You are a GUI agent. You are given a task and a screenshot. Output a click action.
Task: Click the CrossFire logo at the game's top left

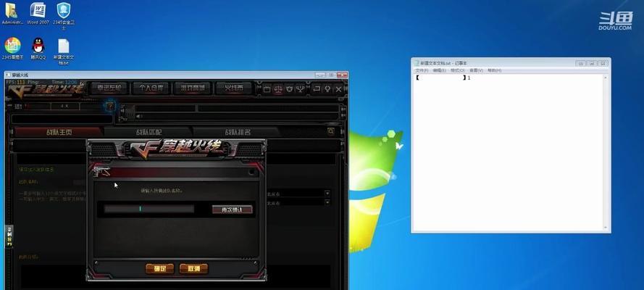click(46, 90)
